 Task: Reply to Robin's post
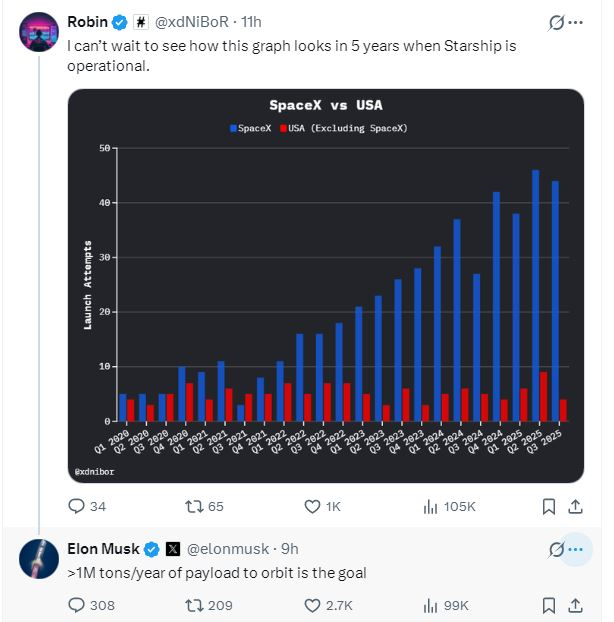77,507
